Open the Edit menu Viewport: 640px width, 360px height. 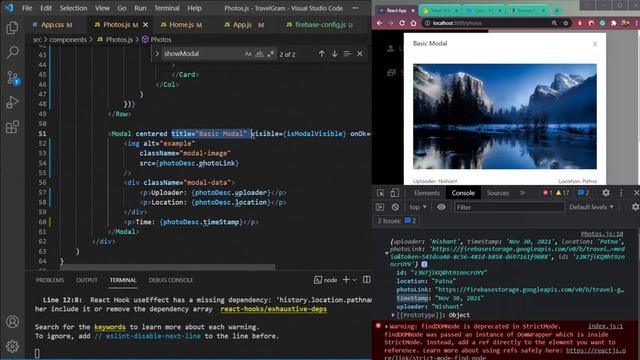(x=46, y=8)
